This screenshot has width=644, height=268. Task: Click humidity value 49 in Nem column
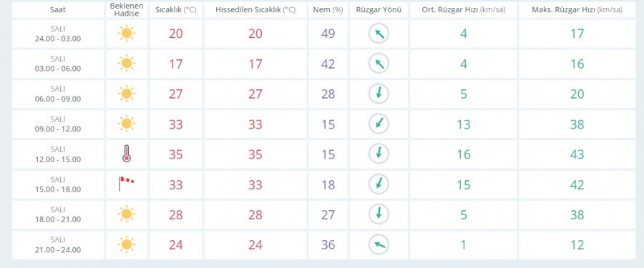pos(328,34)
